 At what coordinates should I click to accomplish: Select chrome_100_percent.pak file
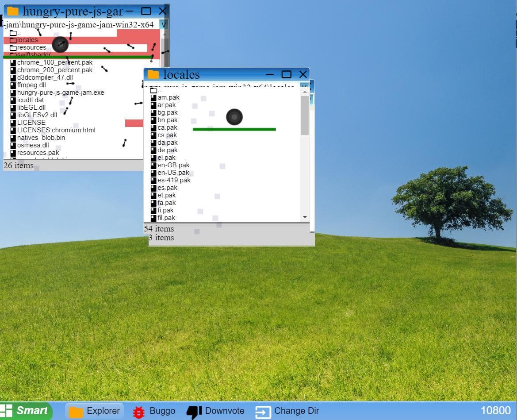click(x=51, y=63)
